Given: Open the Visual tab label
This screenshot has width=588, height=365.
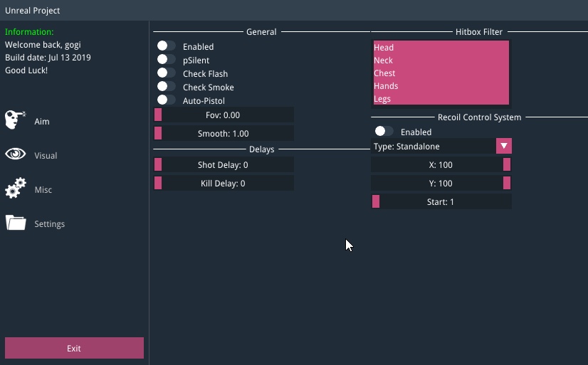Looking at the screenshot, I should [46, 156].
